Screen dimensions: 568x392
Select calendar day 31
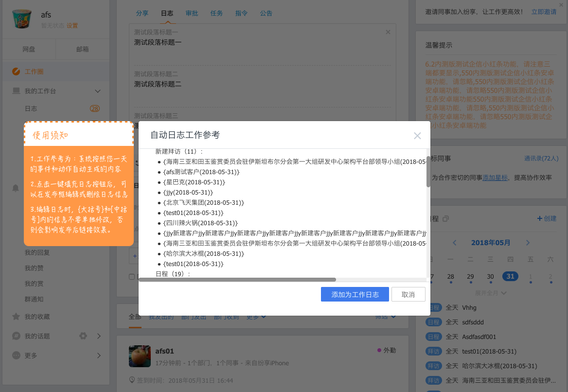(510, 276)
